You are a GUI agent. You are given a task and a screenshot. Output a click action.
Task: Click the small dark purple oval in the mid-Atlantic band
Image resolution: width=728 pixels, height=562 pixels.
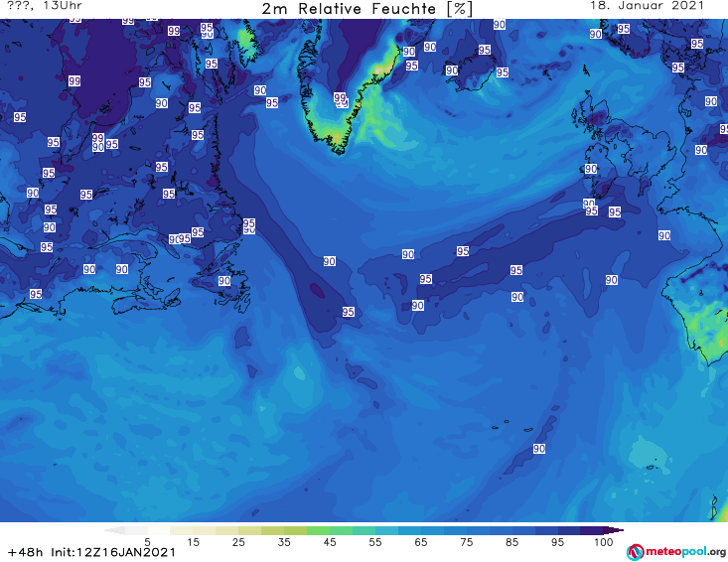317,290
